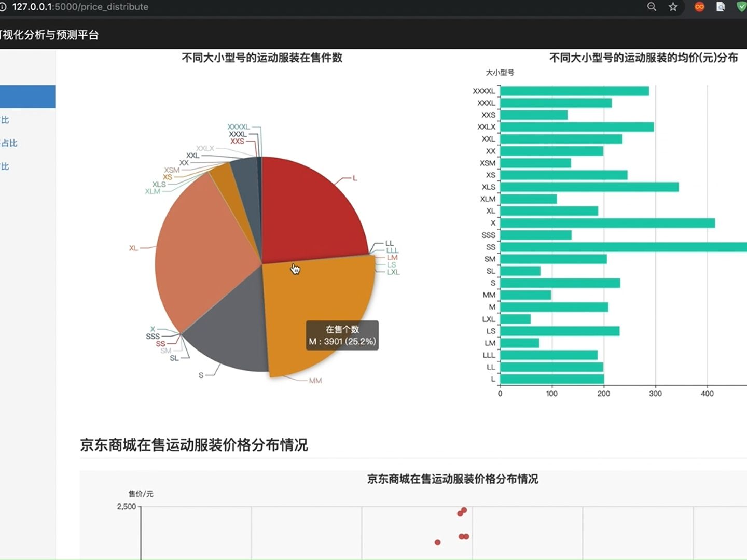Click the topmost red scatter point
Image resolution: width=747 pixels, height=560 pixels.
point(464,510)
